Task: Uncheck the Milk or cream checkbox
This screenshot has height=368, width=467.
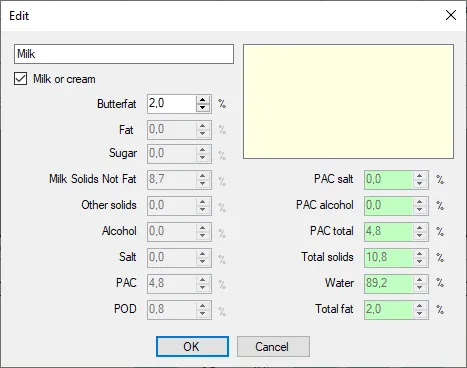Action: 21,79
